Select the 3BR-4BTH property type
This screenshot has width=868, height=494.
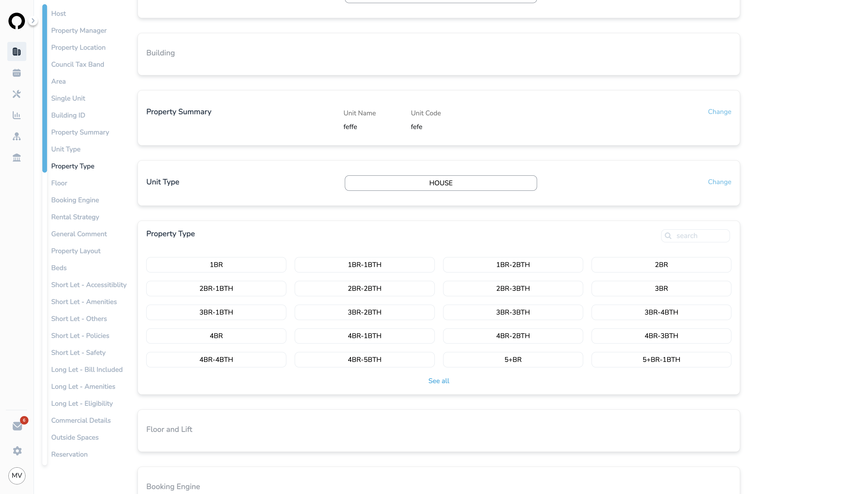(661, 312)
